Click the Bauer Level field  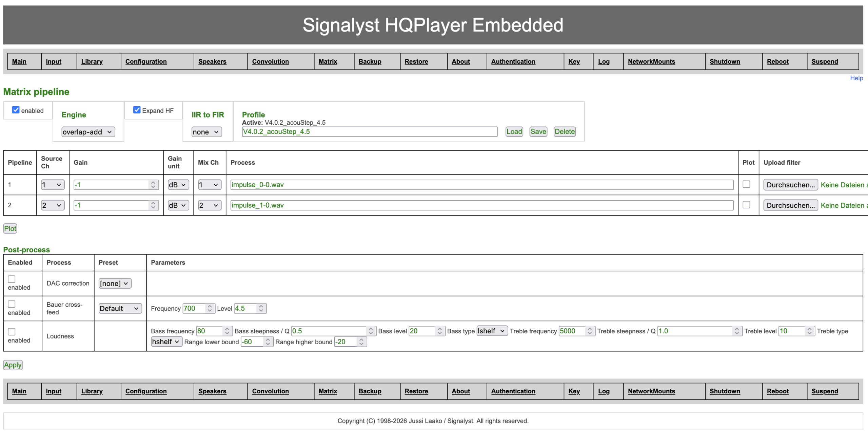[x=250, y=308]
